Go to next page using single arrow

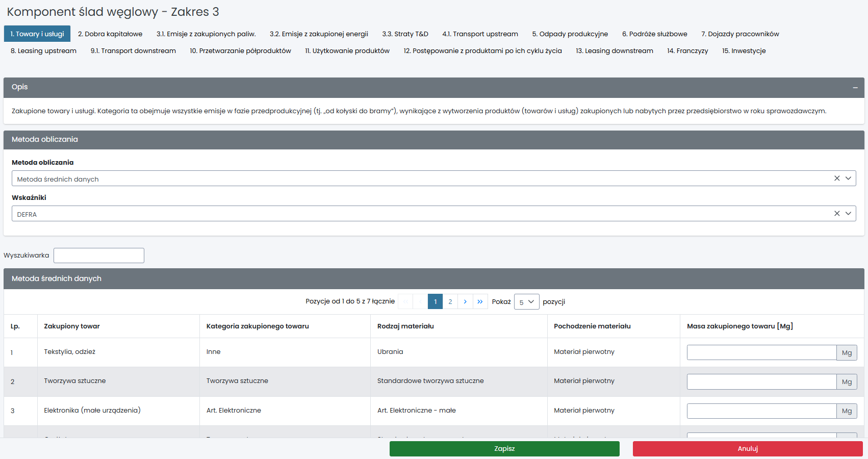click(x=465, y=302)
